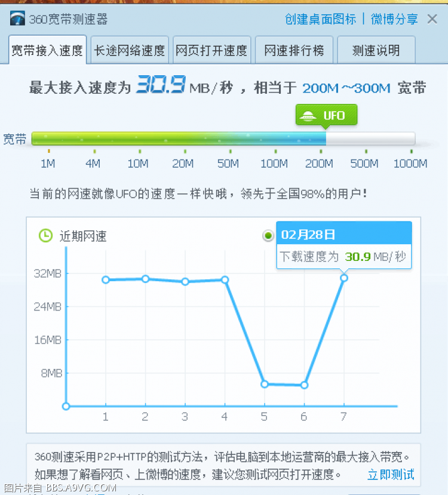Select data point for day 4
This screenshot has width=448, height=495.
225,279
